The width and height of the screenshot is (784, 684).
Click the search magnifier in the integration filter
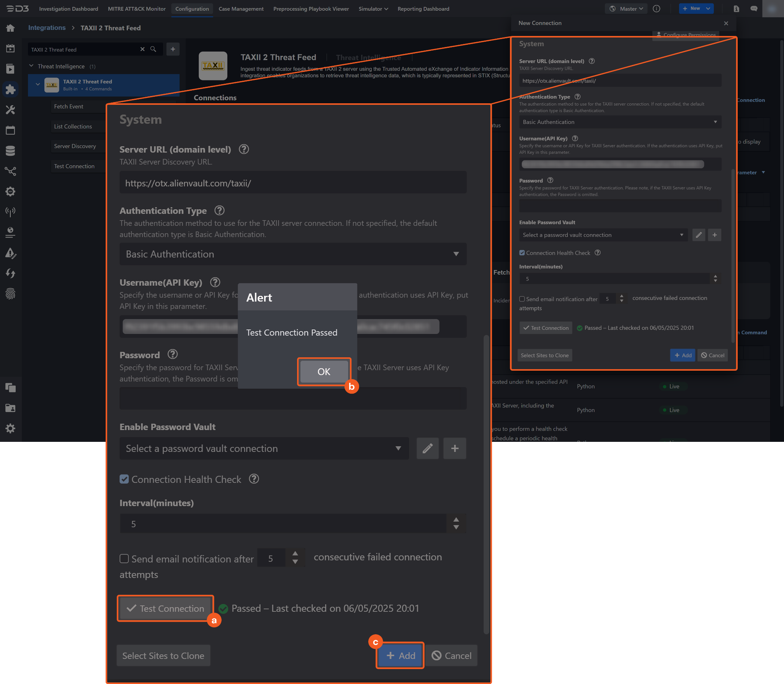pyautogui.click(x=153, y=49)
